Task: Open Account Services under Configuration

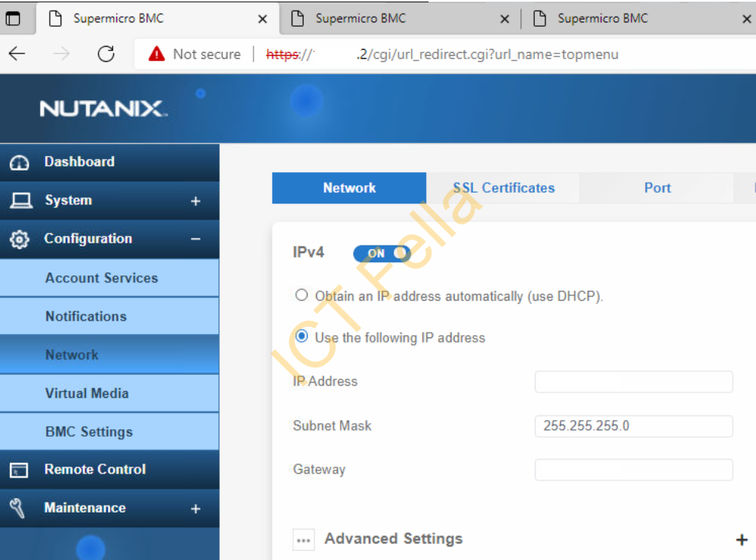Action: pyautogui.click(x=109, y=278)
